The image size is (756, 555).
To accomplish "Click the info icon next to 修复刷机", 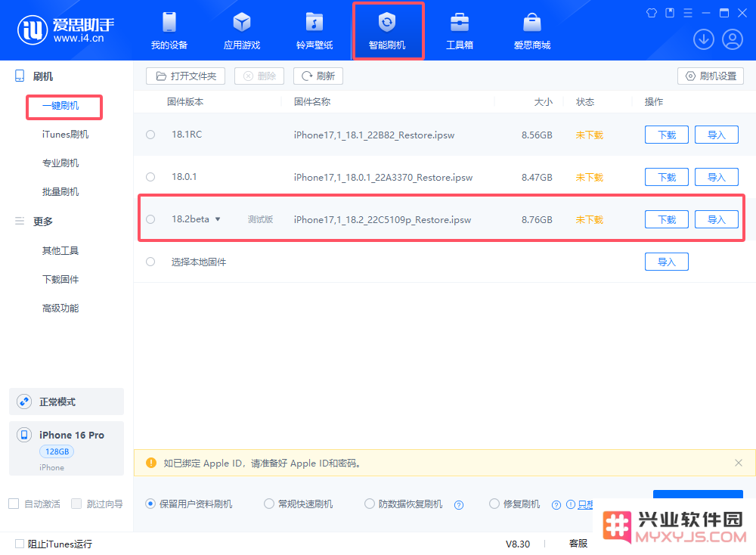I will [570, 504].
